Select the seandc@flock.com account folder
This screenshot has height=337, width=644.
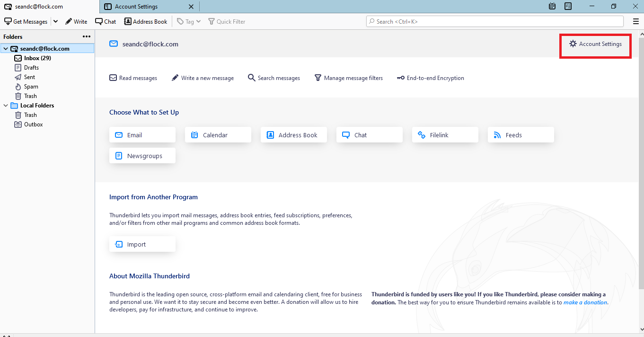tap(47, 49)
